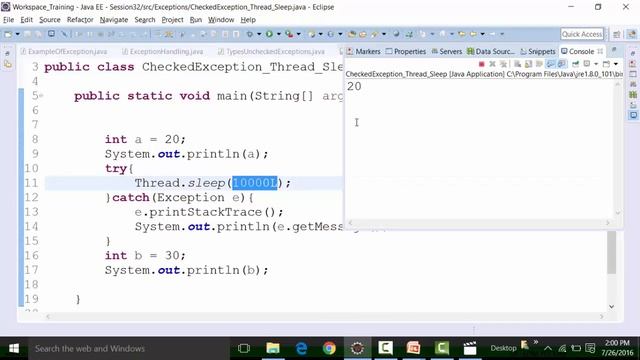Click the Windows Start button
The height and width of the screenshot is (360, 640).
(14, 349)
